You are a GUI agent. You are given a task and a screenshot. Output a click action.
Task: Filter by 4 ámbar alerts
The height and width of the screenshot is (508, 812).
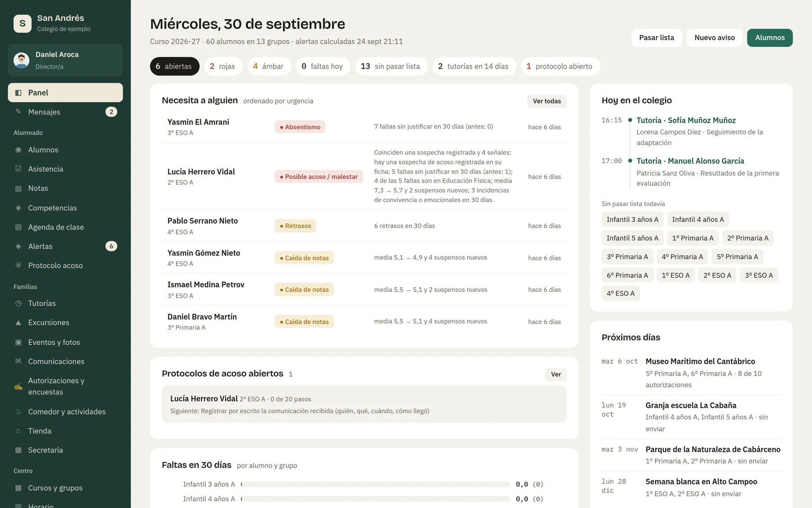coord(269,66)
